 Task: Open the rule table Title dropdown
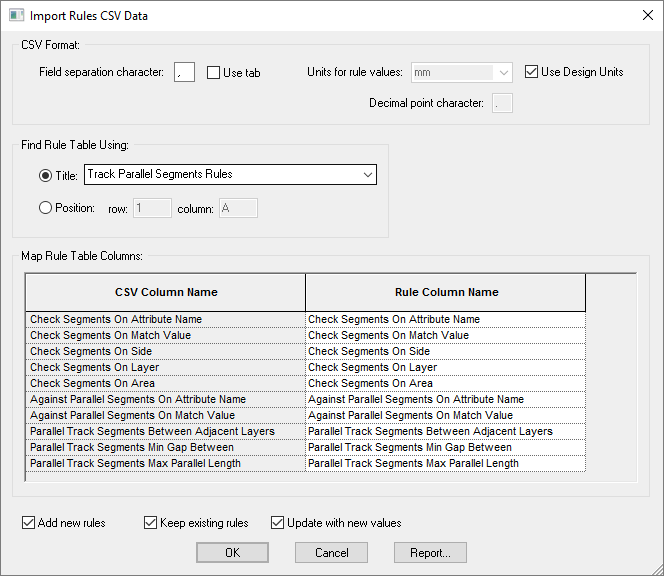tap(367, 175)
